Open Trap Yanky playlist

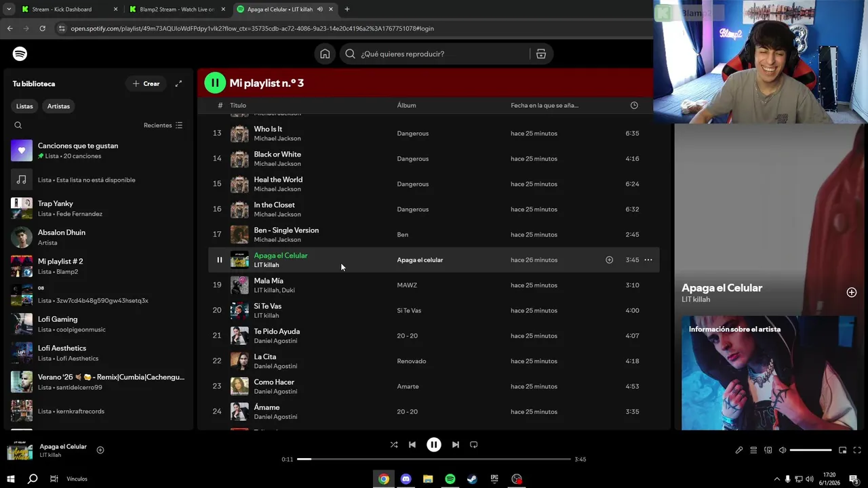(98, 208)
